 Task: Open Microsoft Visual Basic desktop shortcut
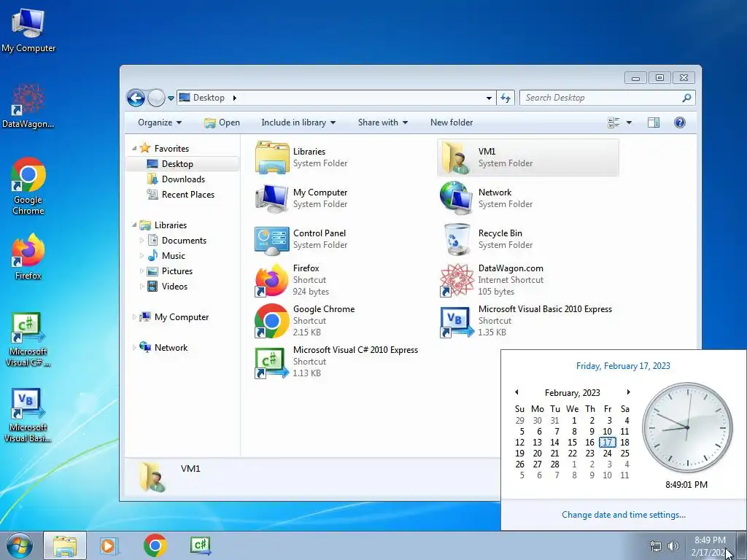click(28, 415)
